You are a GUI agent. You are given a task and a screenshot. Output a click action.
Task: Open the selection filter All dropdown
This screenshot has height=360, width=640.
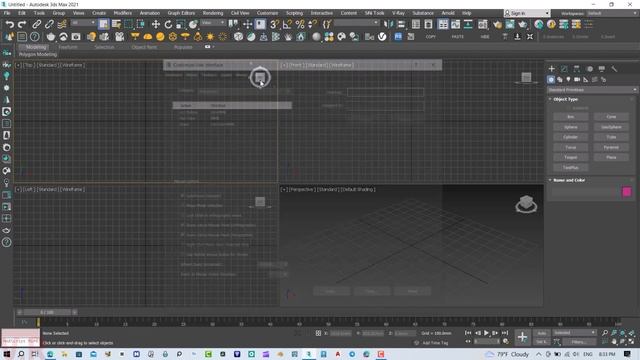(x=83, y=23)
